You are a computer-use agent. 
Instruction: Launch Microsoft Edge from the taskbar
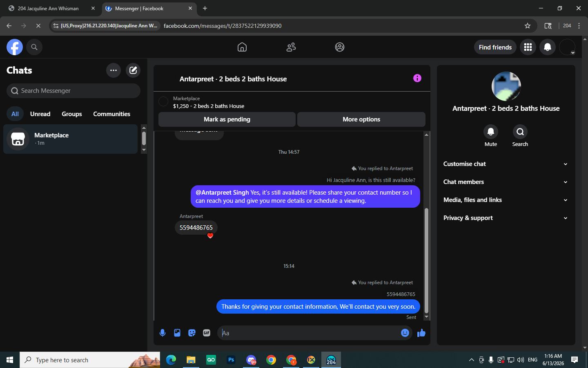[x=171, y=360]
